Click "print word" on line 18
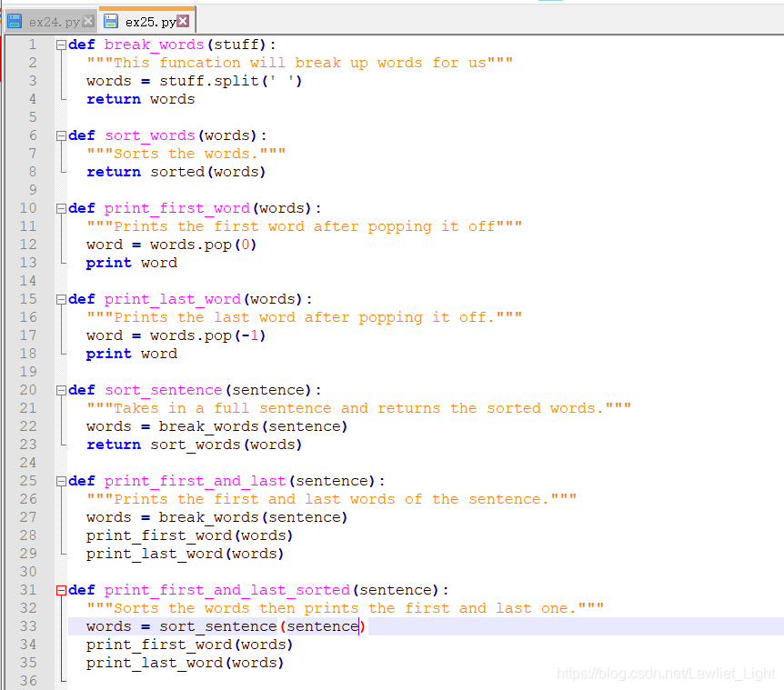This screenshot has height=690, width=784. point(132,354)
